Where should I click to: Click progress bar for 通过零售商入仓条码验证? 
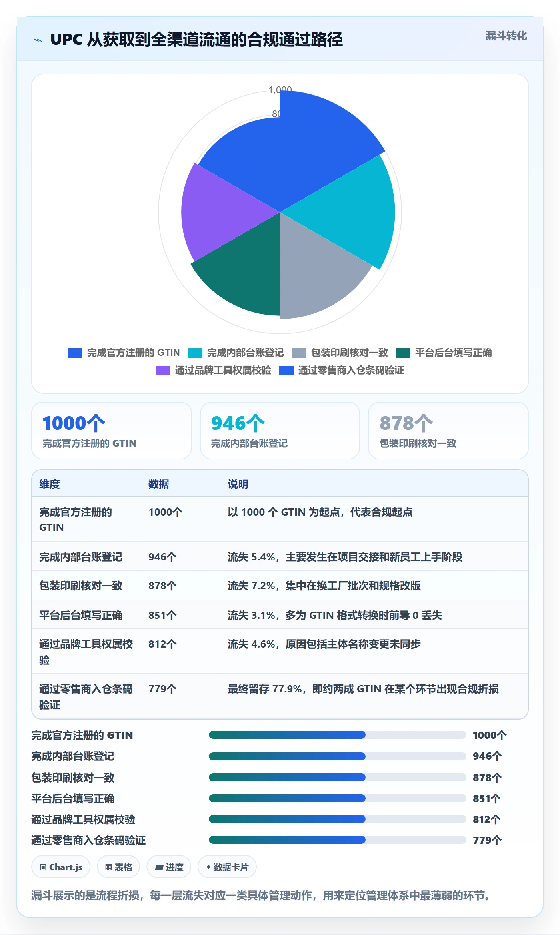[x=338, y=840]
